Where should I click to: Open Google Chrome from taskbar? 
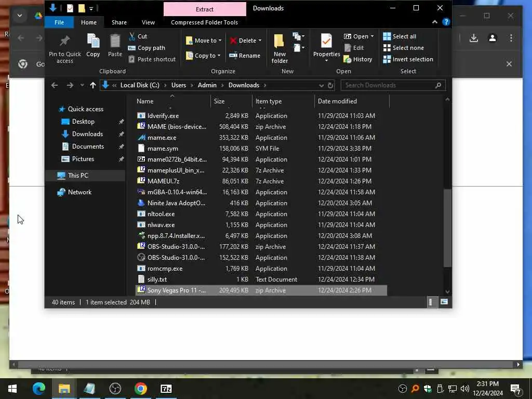pos(140,389)
